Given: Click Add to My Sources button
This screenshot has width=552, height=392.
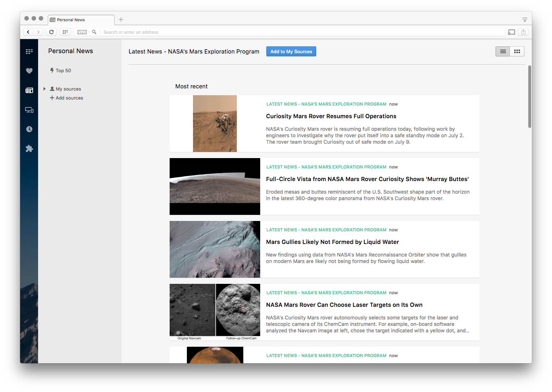Looking at the screenshot, I should (291, 51).
